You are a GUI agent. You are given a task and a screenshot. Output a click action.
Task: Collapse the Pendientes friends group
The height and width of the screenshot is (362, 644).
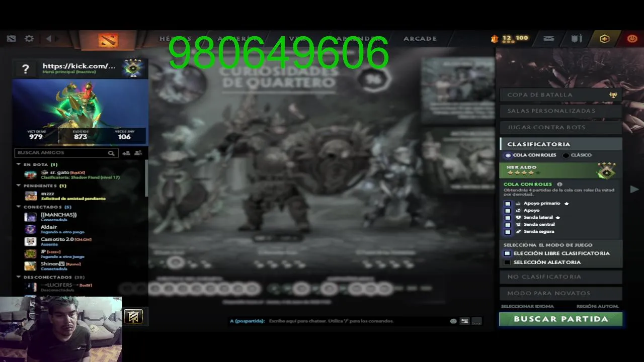[19, 186]
